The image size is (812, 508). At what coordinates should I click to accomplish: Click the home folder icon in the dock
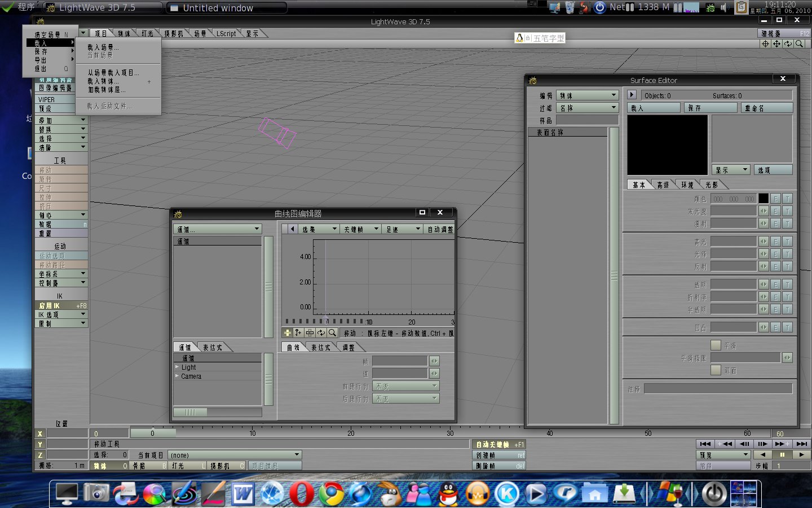tap(594, 494)
